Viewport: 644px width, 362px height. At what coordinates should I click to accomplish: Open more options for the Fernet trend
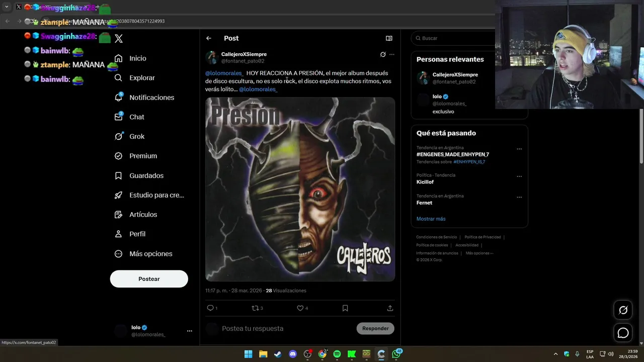click(519, 197)
